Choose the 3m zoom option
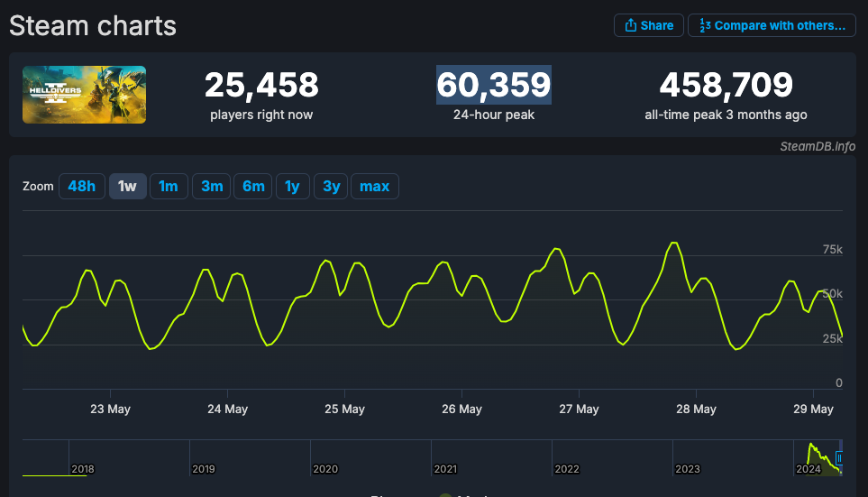The width and height of the screenshot is (868, 497). coord(212,186)
